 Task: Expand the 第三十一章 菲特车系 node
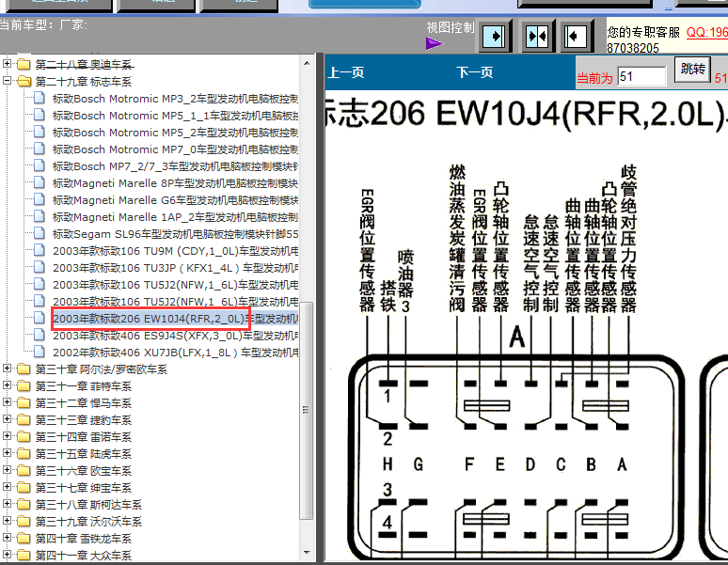[x=7, y=385]
